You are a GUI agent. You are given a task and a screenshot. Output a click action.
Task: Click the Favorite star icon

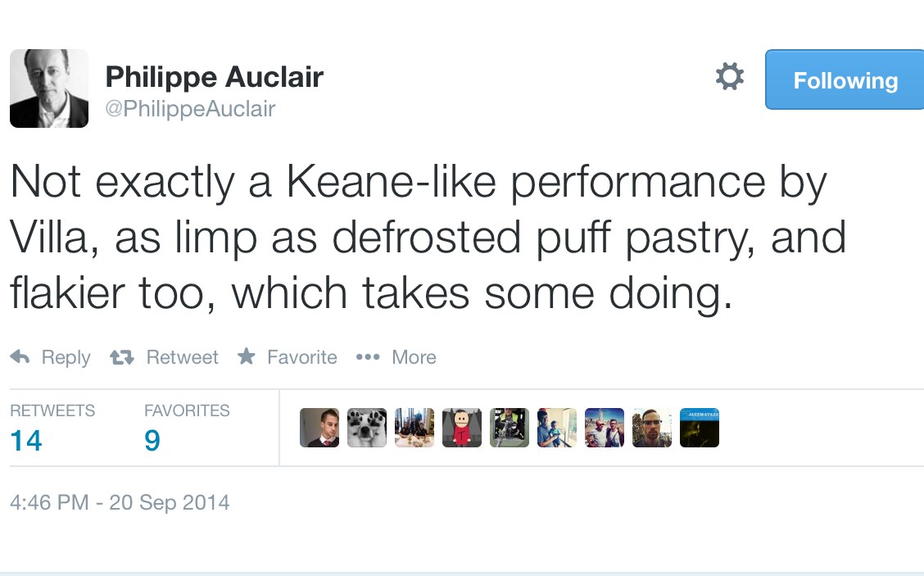coord(246,356)
